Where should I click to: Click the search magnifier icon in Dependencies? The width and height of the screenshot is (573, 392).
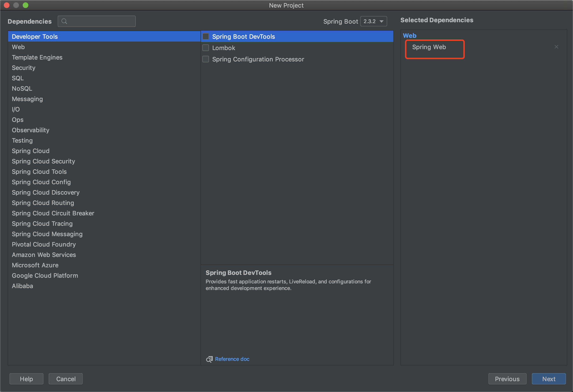tap(64, 21)
